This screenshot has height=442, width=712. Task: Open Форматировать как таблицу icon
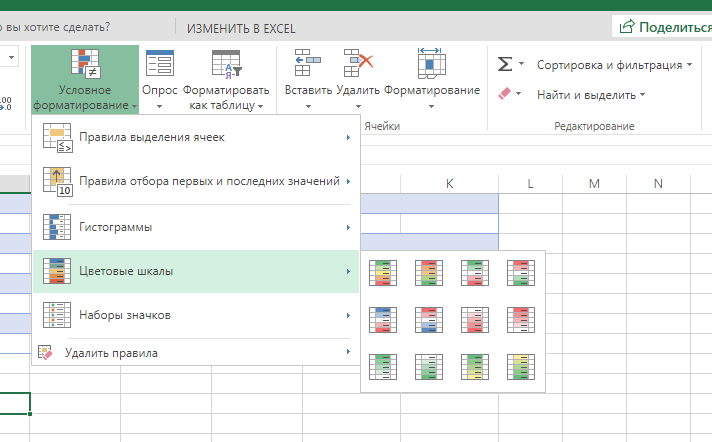pyautogui.click(x=226, y=63)
